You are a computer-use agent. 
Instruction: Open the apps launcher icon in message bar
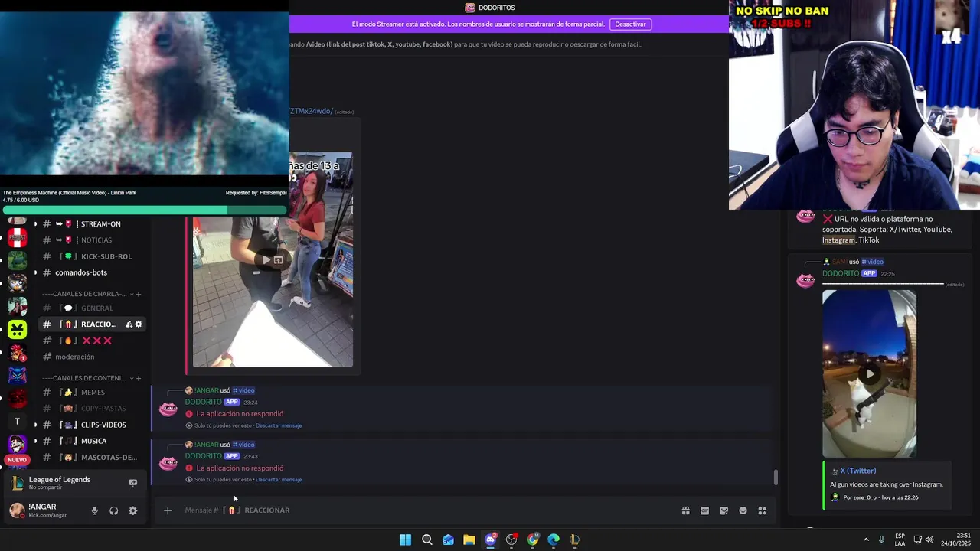click(x=762, y=510)
